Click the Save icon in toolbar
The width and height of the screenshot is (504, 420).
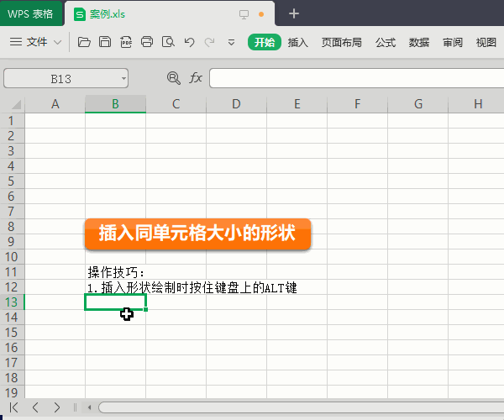105,42
